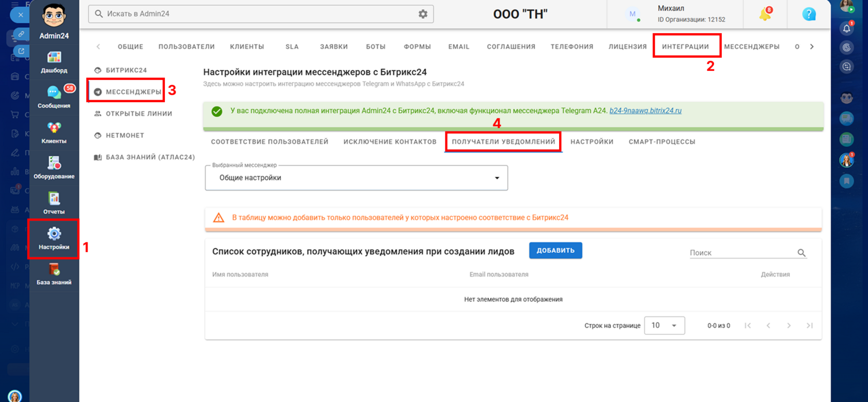
Task: Open Сообщения with 58 badge
Action: pyautogui.click(x=54, y=97)
